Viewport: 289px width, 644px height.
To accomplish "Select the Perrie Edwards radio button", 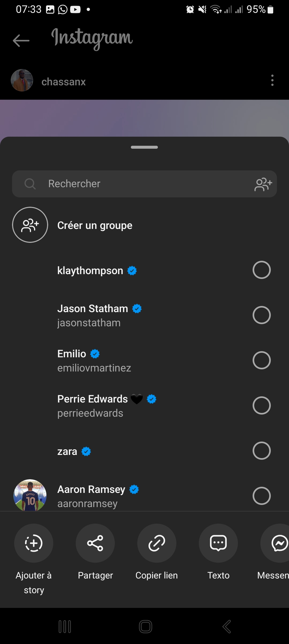I will (261, 405).
